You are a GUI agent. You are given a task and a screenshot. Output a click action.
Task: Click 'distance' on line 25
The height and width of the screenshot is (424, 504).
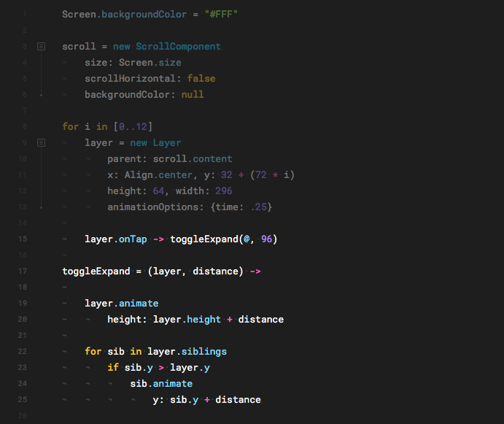pyautogui.click(x=239, y=399)
